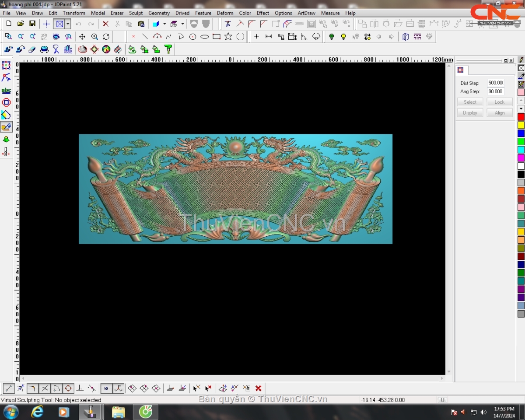Toggle the corner-point snap button in bottom toolbar
Image resolution: width=525 pixels, height=420 pixels.
click(x=32, y=388)
